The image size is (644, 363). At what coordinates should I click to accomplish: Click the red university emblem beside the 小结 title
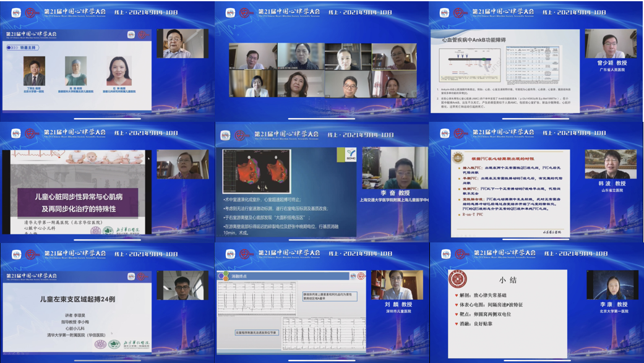coord(458,279)
